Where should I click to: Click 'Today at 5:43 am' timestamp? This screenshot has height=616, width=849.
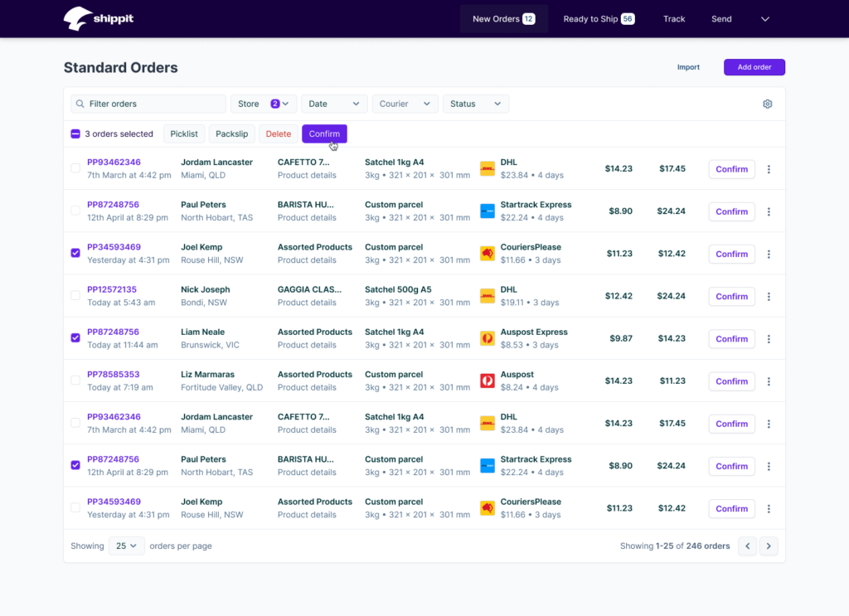(x=121, y=303)
